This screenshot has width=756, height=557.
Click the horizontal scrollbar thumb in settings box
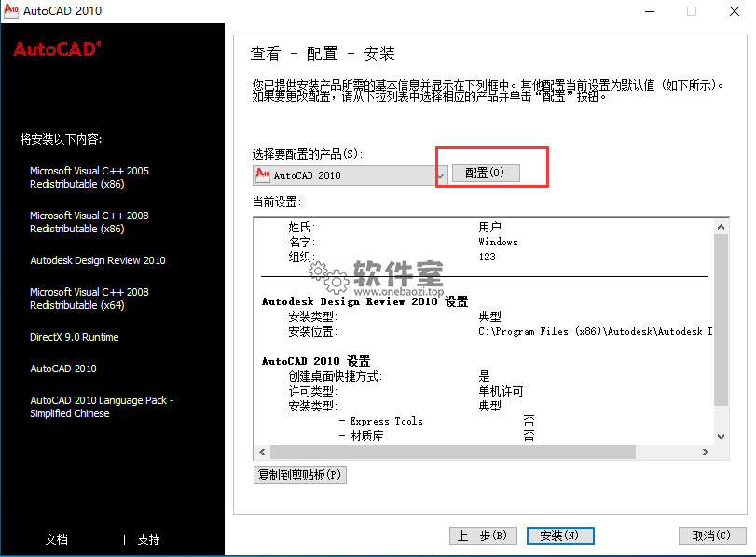tap(453, 452)
